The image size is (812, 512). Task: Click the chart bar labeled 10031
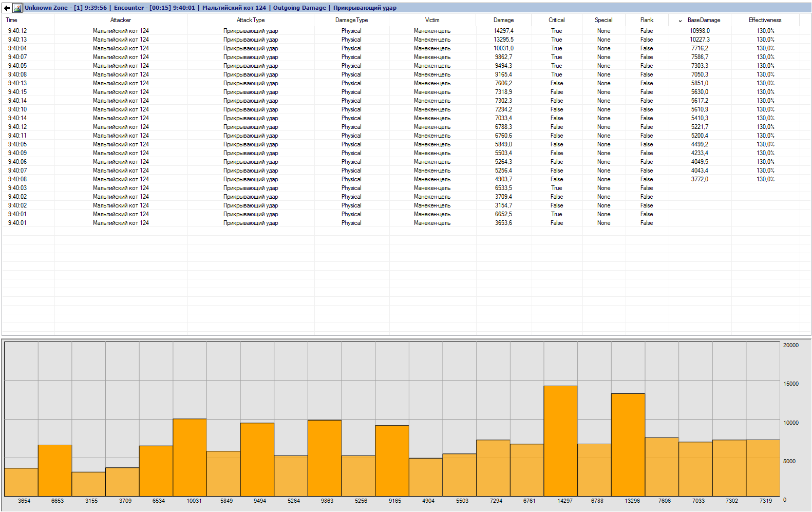tap(190, 457)
